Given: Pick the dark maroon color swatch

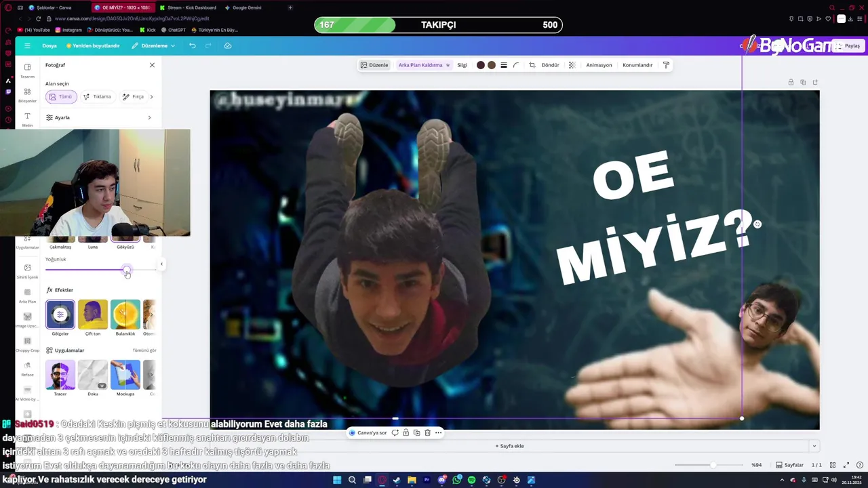Looking at the screenshot, I should tap(481, 65).
